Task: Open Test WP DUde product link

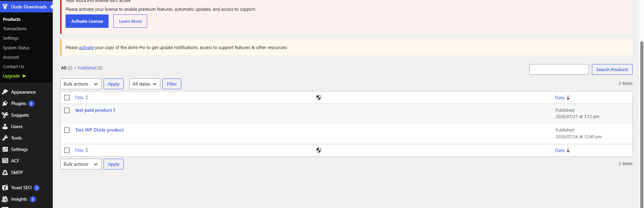Action: click(x=99, y=130)
